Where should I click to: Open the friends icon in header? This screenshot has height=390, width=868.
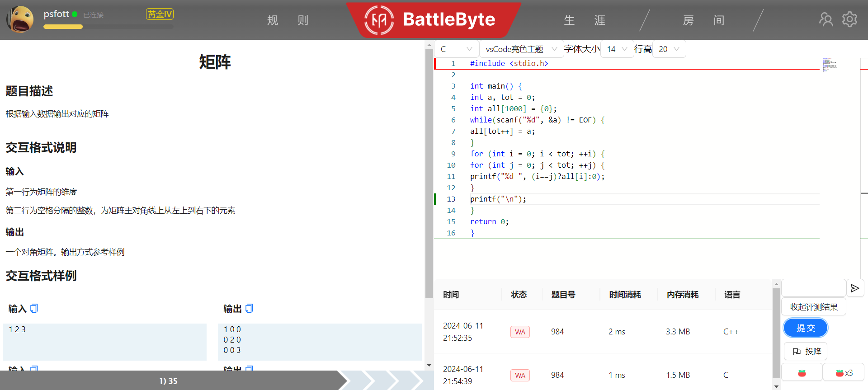tap(826, 19)
